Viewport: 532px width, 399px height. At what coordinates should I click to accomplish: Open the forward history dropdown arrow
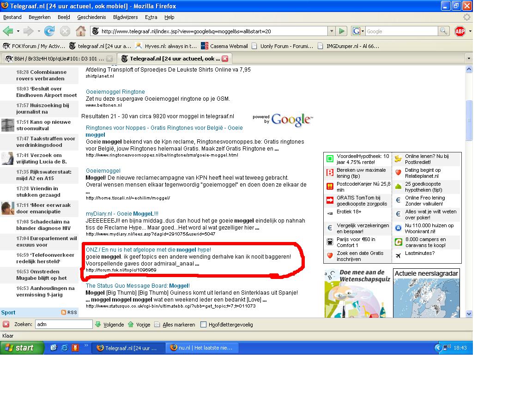click(x=39, y=31)
